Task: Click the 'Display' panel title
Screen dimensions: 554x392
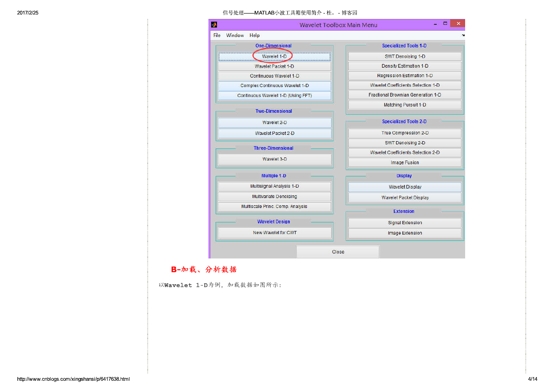Action: tap(404, 176)
